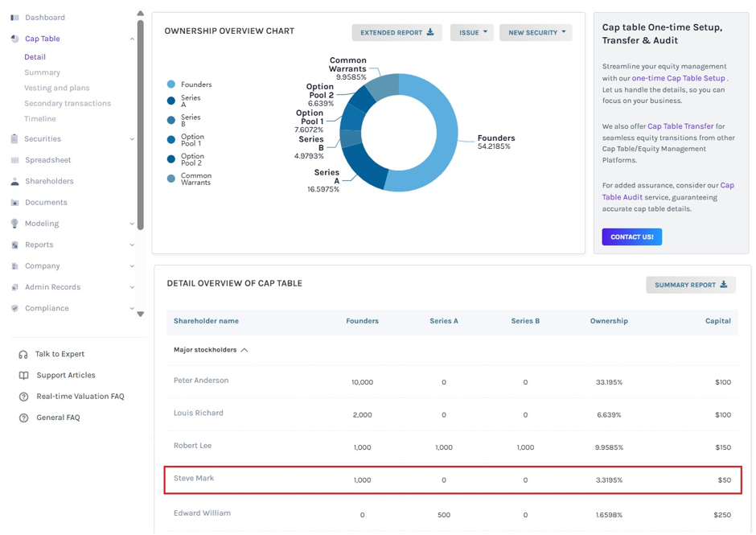Image resolution: width=756 pixels, height=535 pixels.
Task: Click the Support Articles book icon
Action: click(x=23, y=376)
